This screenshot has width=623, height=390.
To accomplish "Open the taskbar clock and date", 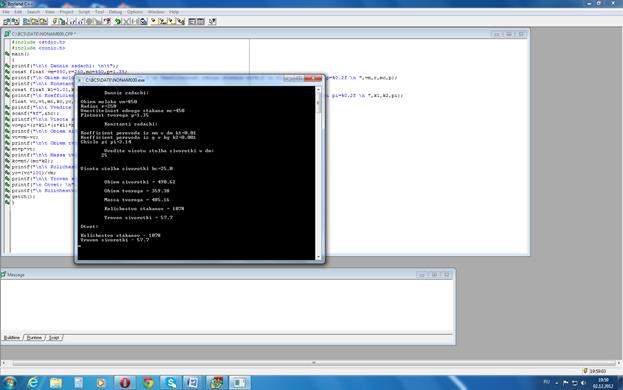I will 603,383.
